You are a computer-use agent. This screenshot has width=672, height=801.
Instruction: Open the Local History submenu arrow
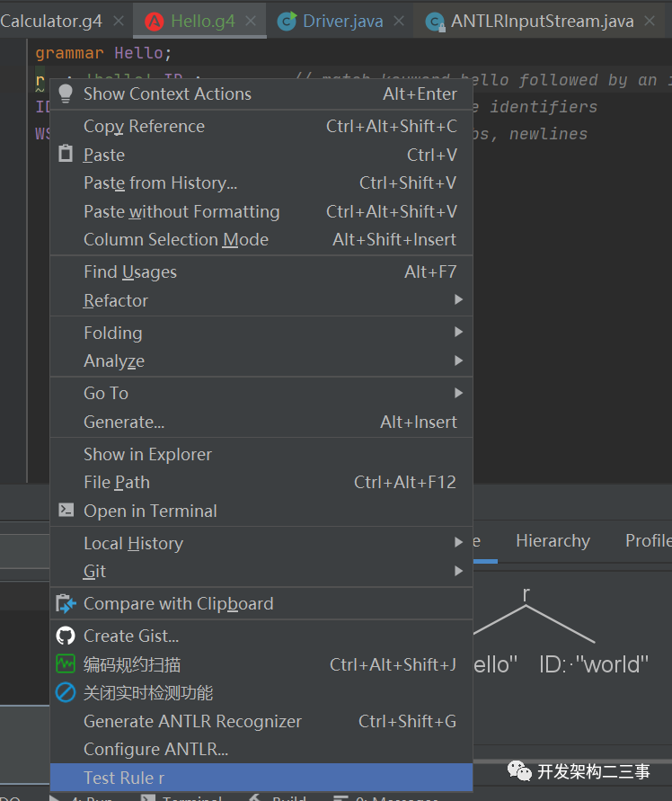click(x=458, y=543)
